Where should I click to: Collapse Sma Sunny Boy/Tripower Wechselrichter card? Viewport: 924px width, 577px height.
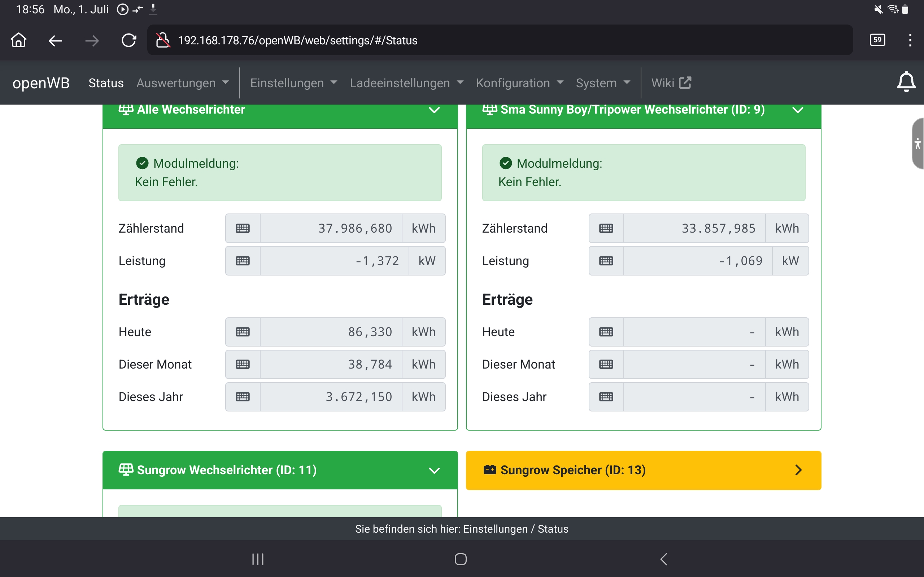pos(798,110)
